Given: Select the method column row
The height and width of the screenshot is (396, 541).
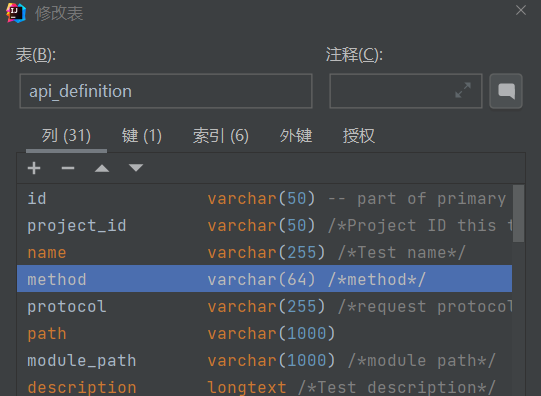Looking at the screenshot, I should 264,279.
